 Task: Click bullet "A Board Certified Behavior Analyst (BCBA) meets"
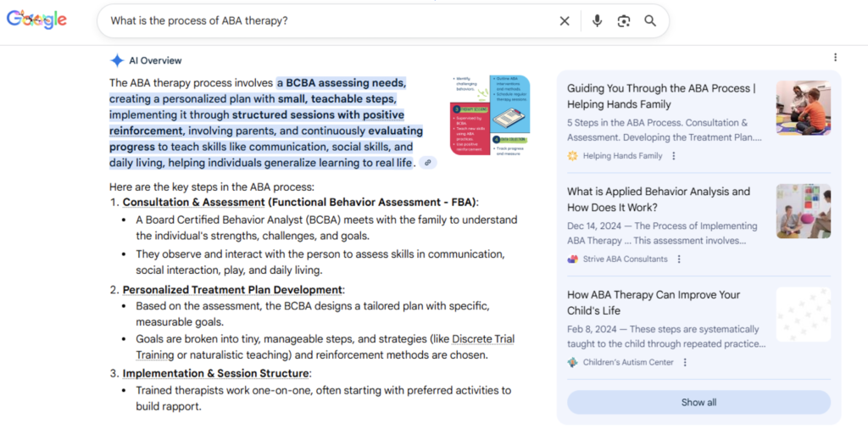(x=326, y=228)
